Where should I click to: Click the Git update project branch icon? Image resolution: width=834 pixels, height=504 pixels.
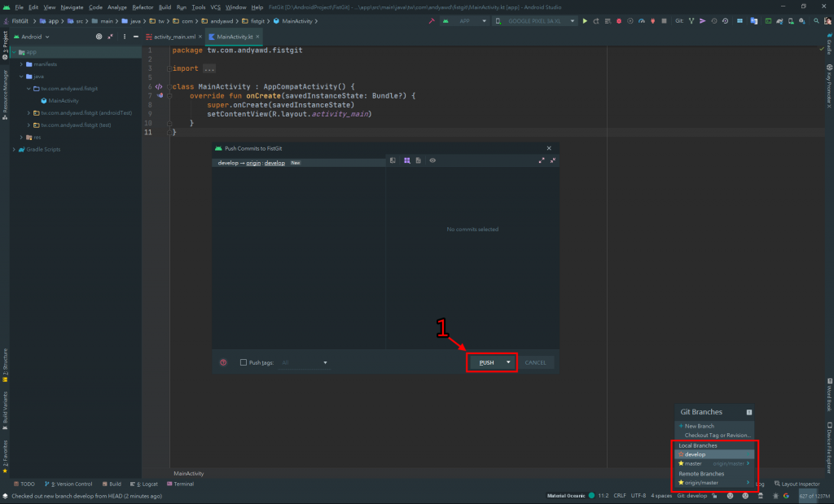691,21
